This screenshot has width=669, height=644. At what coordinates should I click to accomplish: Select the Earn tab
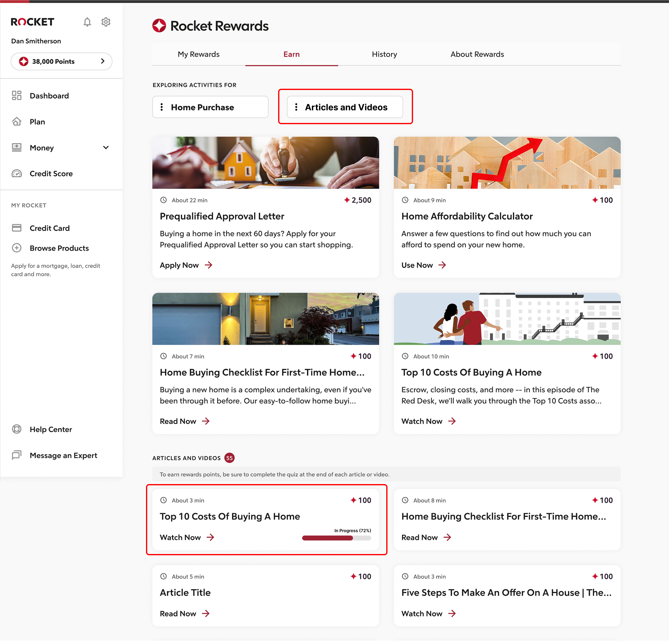(291, 54)
